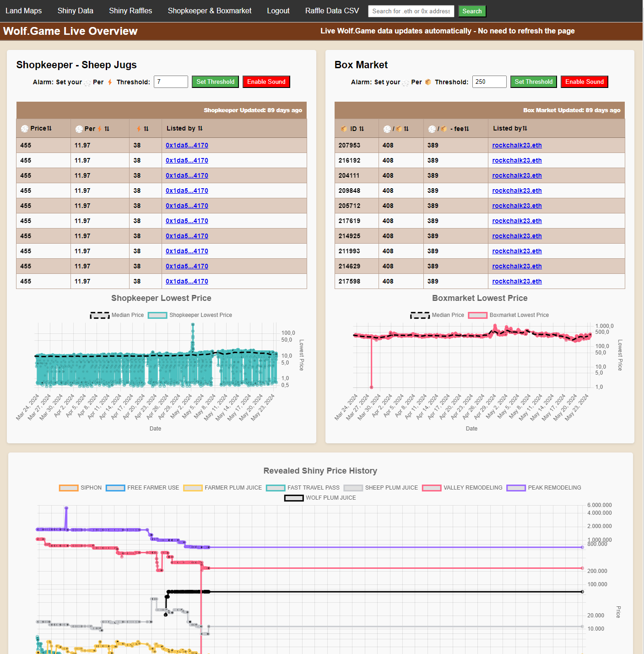
Task: Click Logout in navigation bar
Action: click(x=278, y=11)
